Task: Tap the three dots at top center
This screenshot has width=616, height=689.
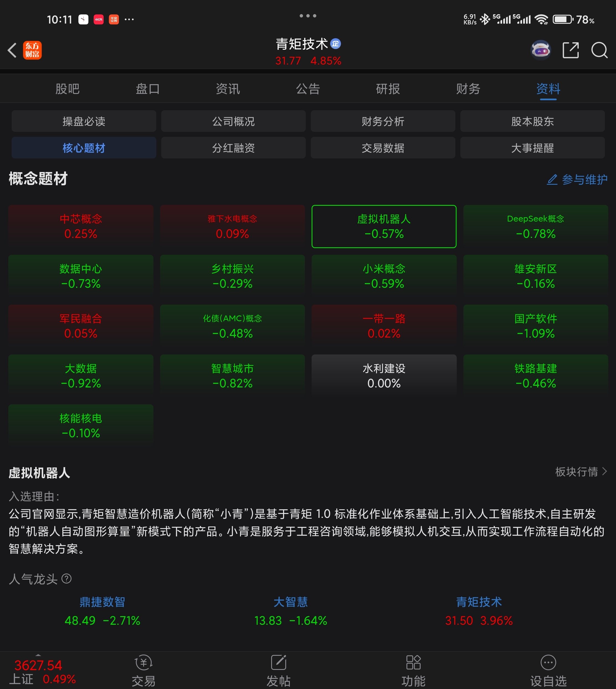Action: click(308, 16)
